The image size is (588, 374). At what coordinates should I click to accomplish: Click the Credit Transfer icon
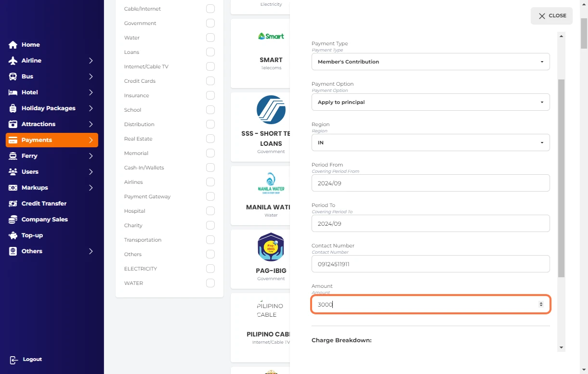[x=13, y=204]
